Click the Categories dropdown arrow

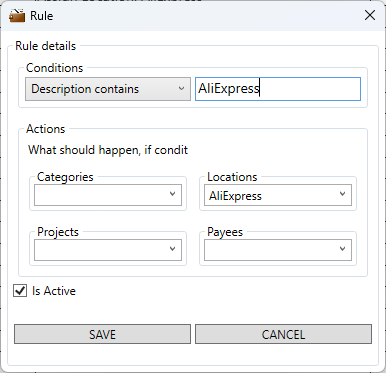click(172, 194)
